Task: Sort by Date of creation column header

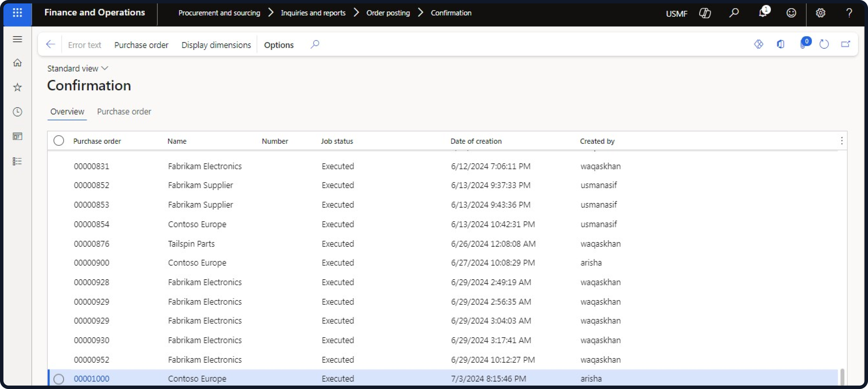Action: (476, 141)
